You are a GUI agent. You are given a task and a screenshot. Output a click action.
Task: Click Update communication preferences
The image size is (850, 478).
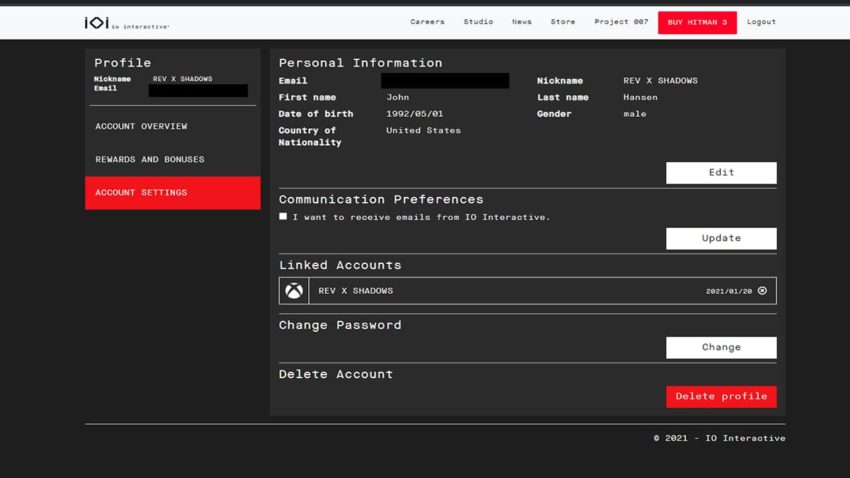coord(721,238)
